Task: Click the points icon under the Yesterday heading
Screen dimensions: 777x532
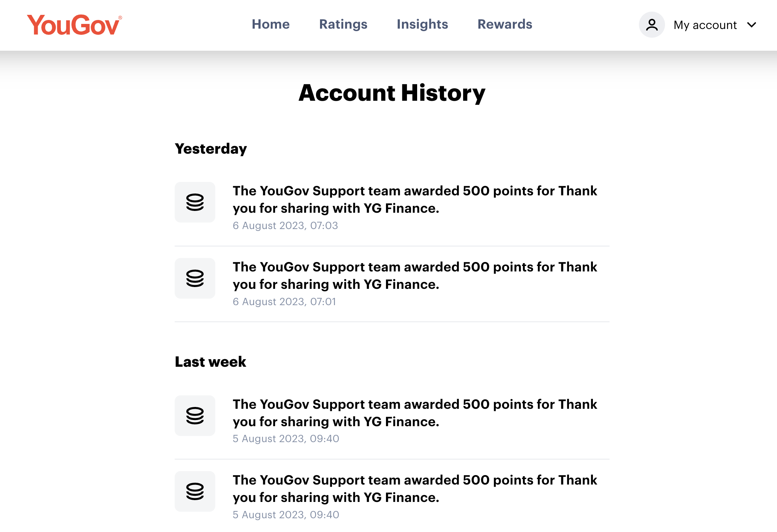Action: pyautogui.click(x=195, y=202)
